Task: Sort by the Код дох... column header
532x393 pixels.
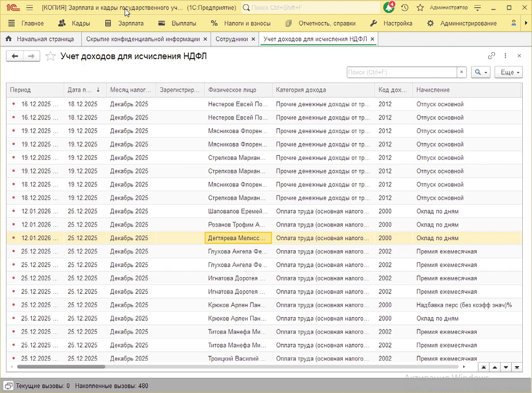Action: point(393,90)
